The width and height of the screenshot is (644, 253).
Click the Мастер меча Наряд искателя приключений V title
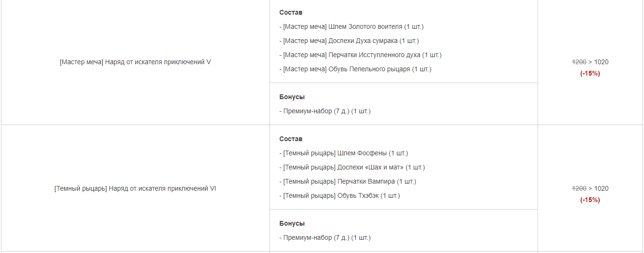coord(135,62)
